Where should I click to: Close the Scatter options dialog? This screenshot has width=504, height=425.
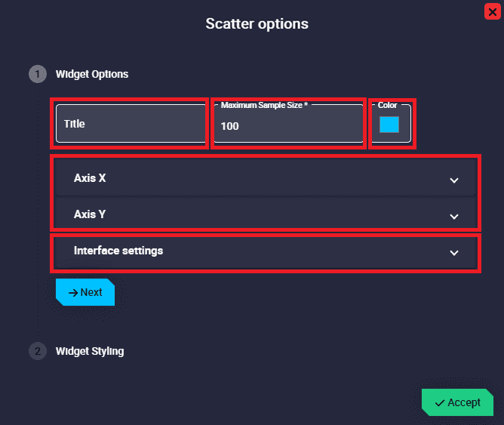point(492,11)
